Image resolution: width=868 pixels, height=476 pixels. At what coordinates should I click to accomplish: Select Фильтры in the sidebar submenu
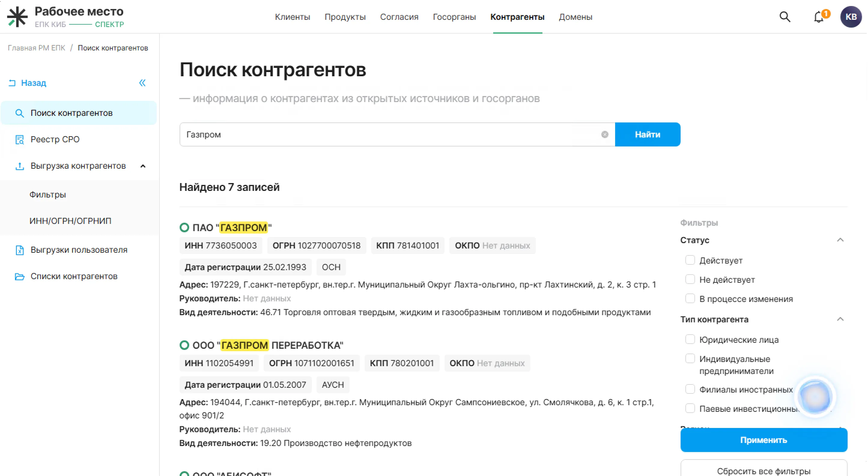pos(47,194)
